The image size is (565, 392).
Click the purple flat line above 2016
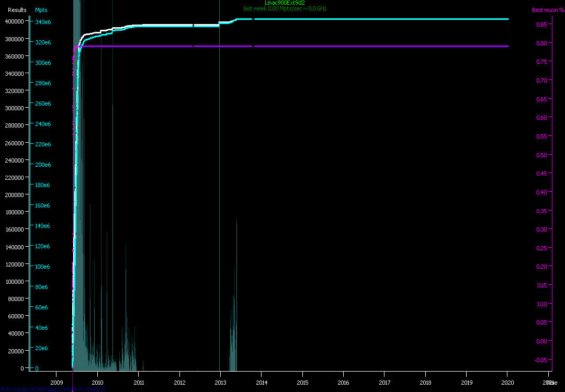pos(343,47)
